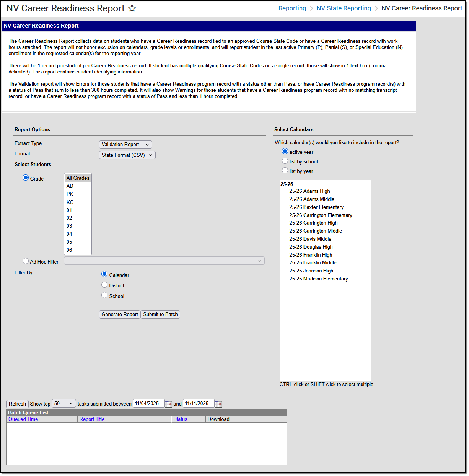Screen dimensions: 469x476
Task: Navigate to Reporting via breadcrumb
Action: coord(292,8)
